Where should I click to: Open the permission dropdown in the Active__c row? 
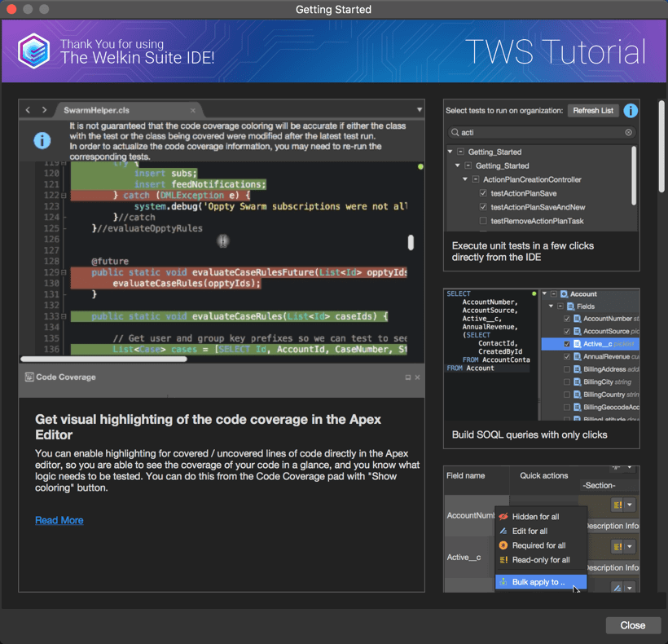pos(630,546)
